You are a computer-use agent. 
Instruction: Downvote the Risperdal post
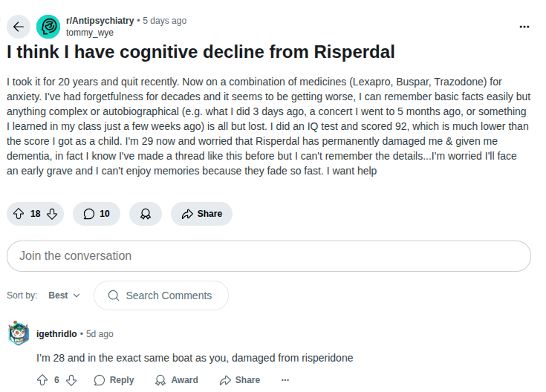pos(52,214)
